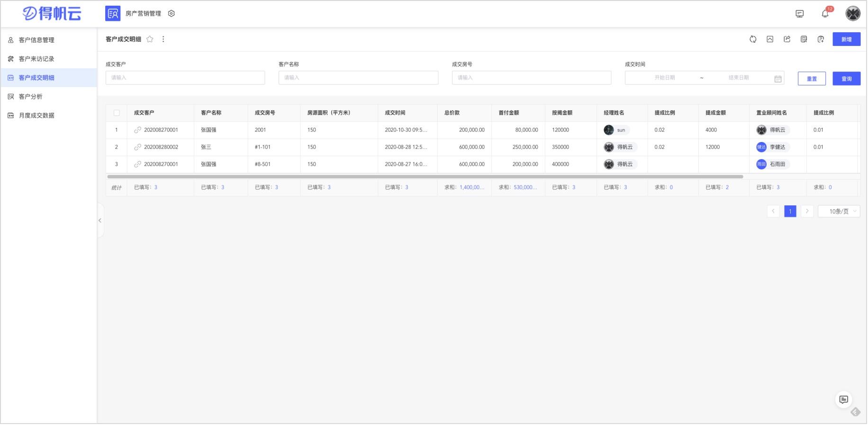Click the 开始日期 date field
The image size is (868, 425).
coord(664,78)
